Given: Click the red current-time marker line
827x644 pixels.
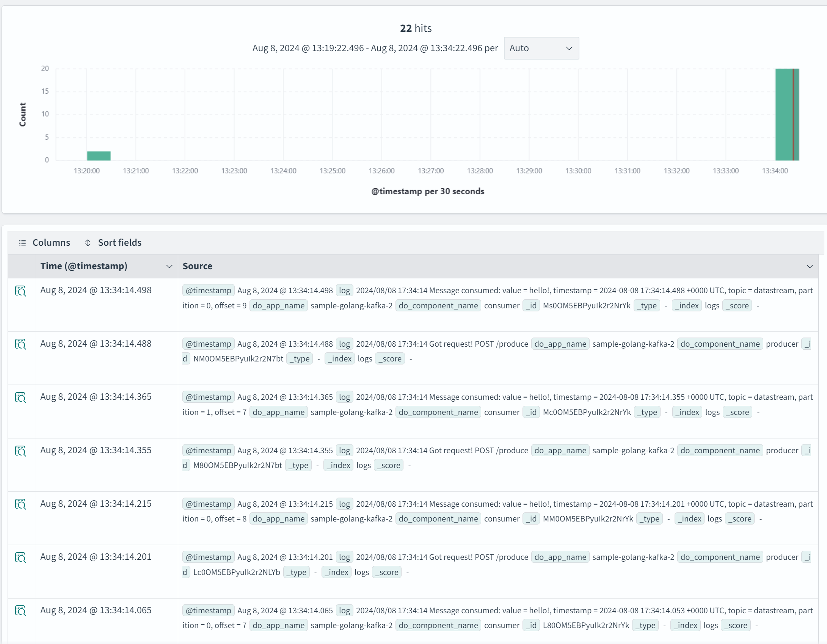Looking at the screenshot, I should pyautogui.click(x=793, y=114).
